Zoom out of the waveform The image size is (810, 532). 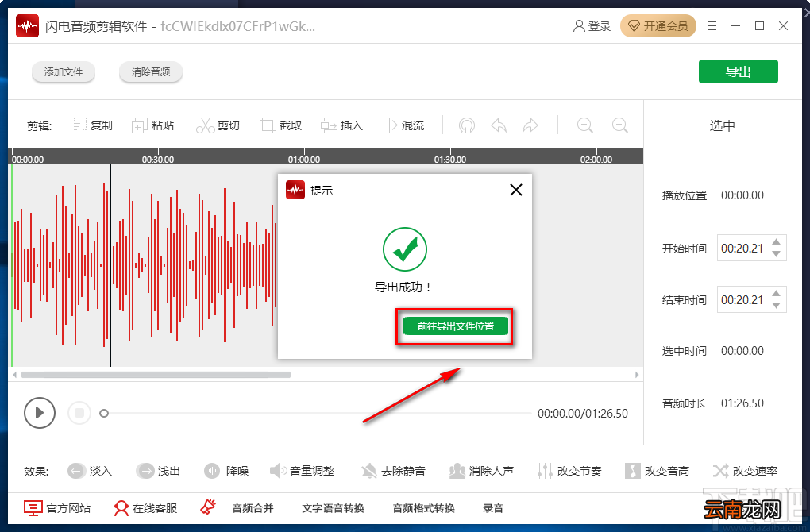pyautogui.click(x=619, y=125)
